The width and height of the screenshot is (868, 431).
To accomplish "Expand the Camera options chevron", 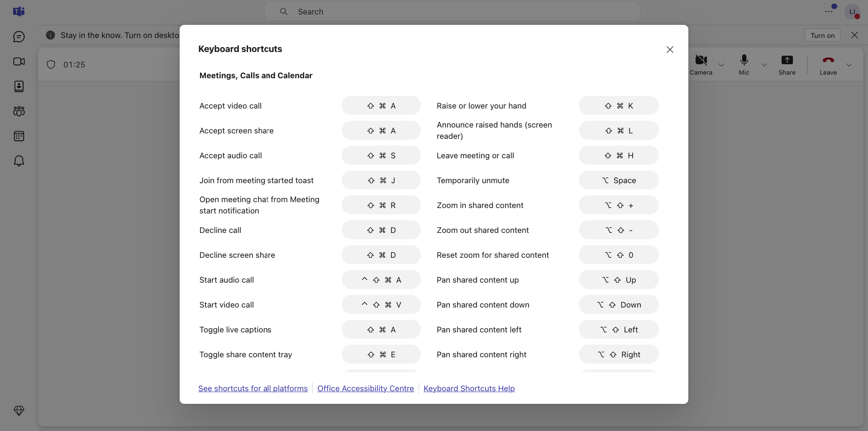I will coord(721,65).
